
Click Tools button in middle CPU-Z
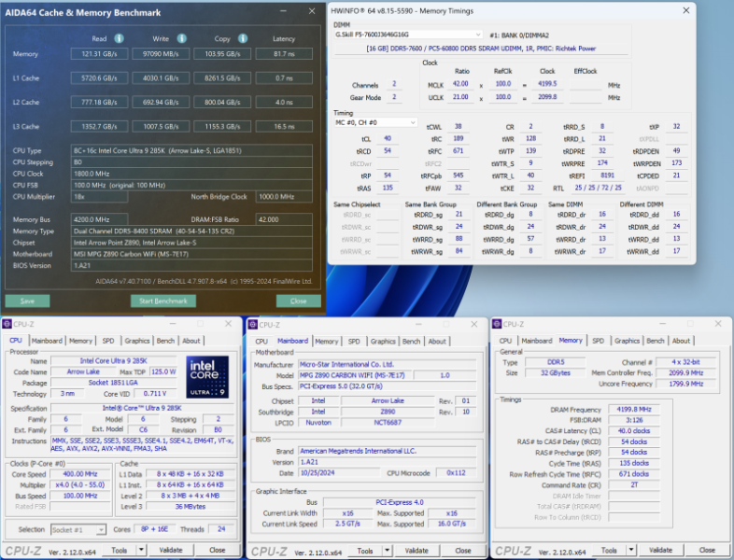tap(365, 551)
